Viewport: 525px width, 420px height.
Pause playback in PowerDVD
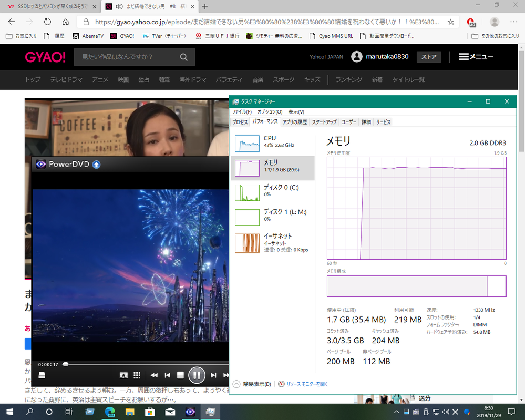[x=197, y=375]
